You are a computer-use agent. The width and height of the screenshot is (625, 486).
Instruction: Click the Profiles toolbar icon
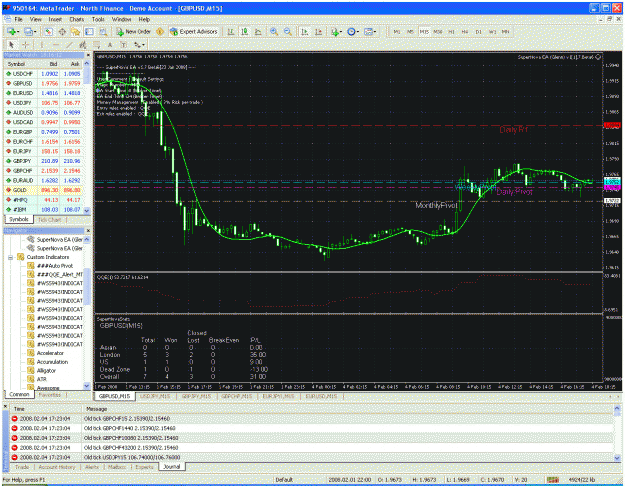point(28,31)
